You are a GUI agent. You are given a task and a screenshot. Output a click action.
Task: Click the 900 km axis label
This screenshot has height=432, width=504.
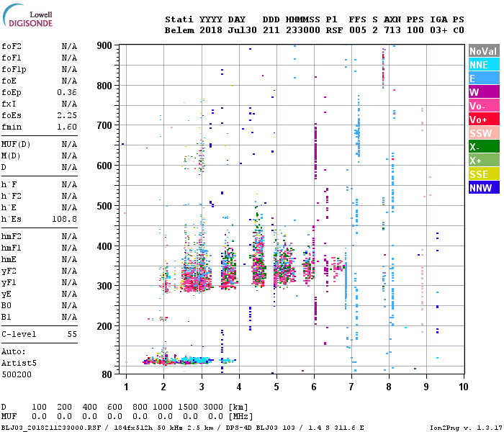104,45
